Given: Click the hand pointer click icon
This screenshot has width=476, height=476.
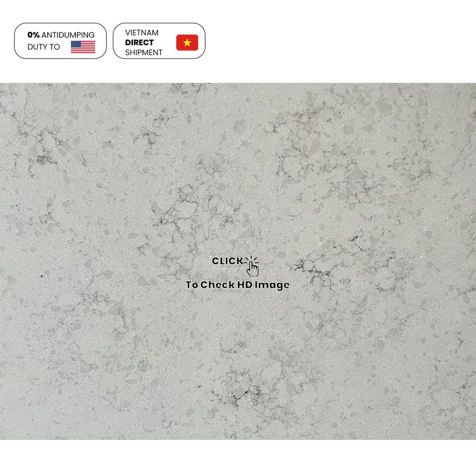Looking at the screenshot, I should click(252, 266).
